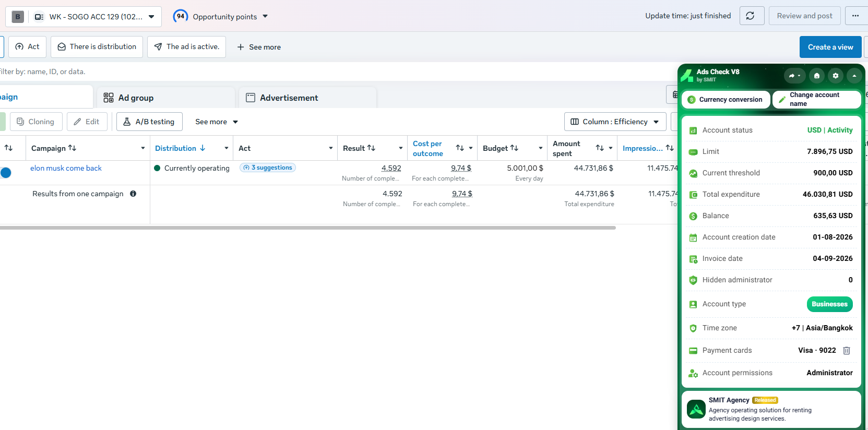This screenshot has width=868, height=430.
Task: Click the Time zone Asia/Bangkok value
Action: click(822, 328)
